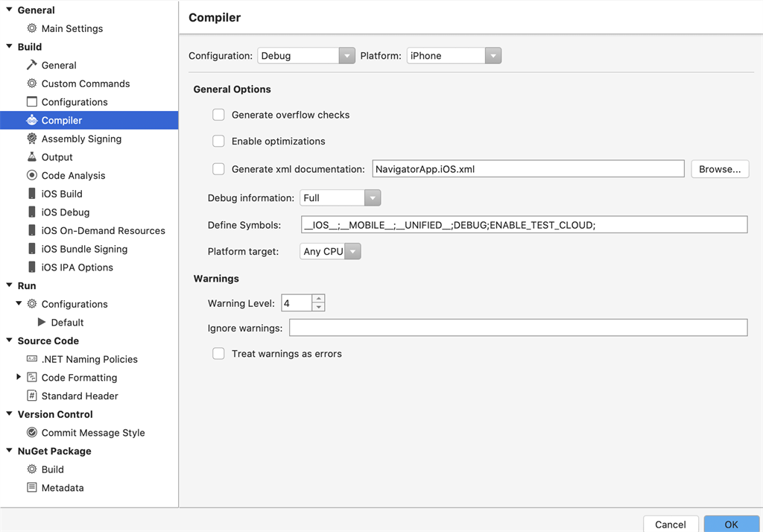Click the iOS Bundle Signing icon
The height and width of the screenshot is (532, 763).
tap(31, 249)
